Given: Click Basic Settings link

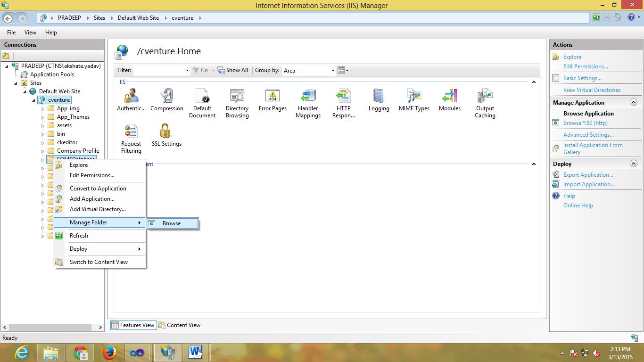Looking at the screenshot, I should (x=582, y=78).
